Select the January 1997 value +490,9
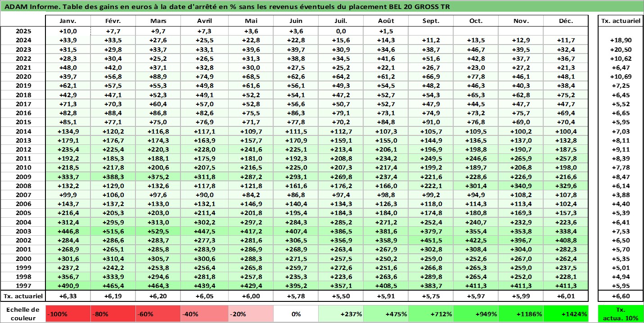This screenshot has height=323, width=644. click(x=68, y=286)
